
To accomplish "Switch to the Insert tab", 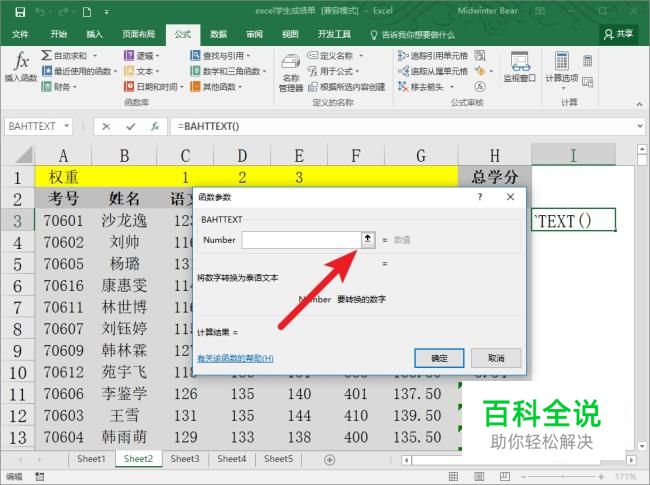I will click(x=94, y=34).
